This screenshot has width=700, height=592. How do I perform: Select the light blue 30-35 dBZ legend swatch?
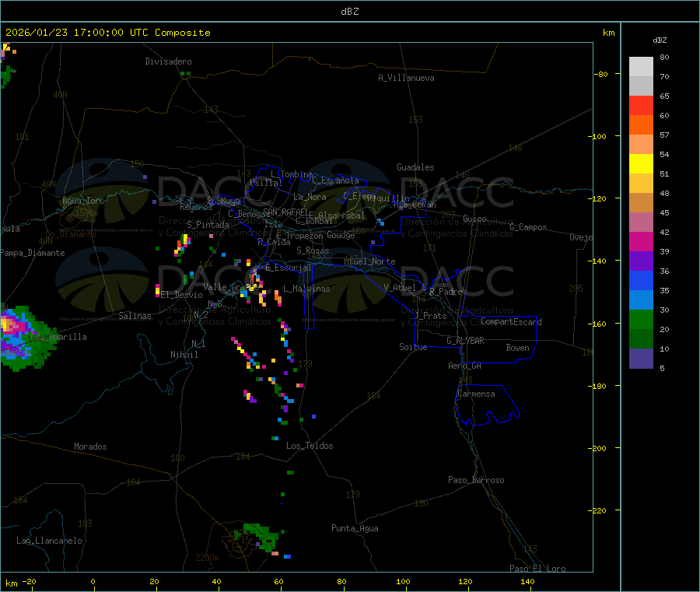point(641,300)
